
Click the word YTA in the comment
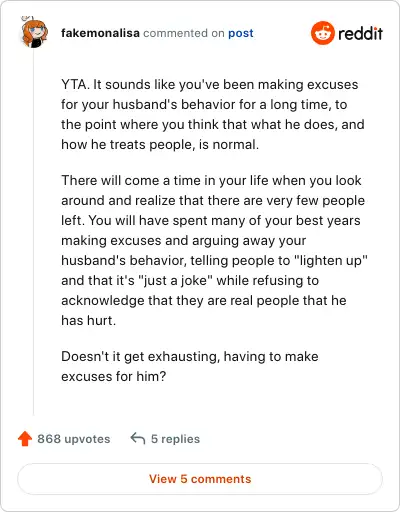click(x=75, y=84)
